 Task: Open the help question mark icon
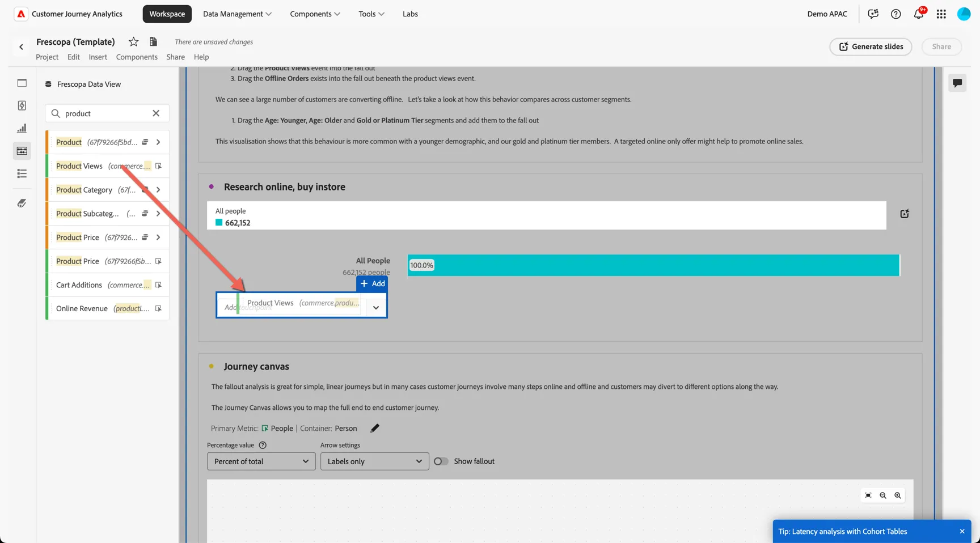(x=896, y=14)
